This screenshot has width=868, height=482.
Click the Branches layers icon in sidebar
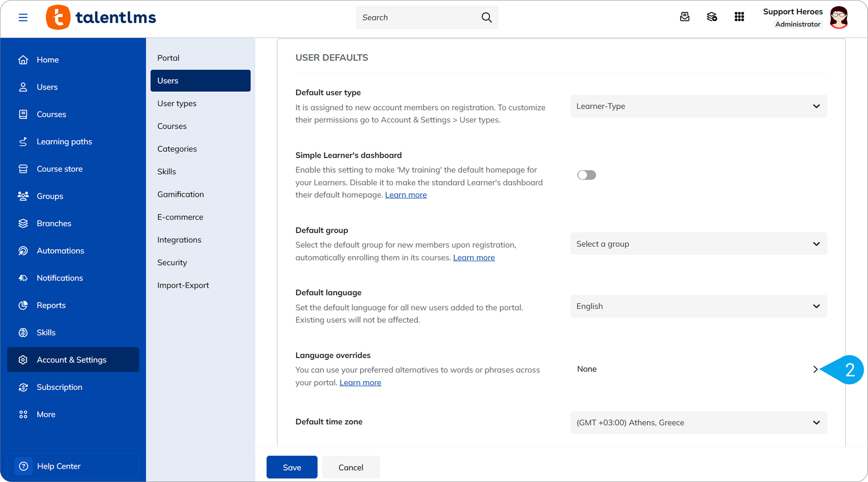(x=23, y=224)
